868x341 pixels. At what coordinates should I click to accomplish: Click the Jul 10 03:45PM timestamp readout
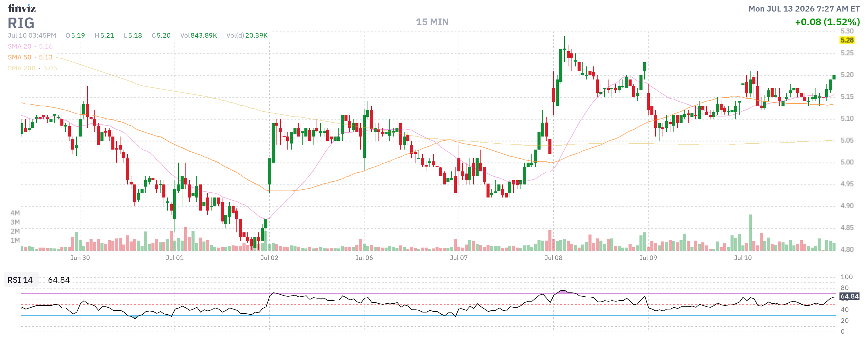tap(32, 35)
